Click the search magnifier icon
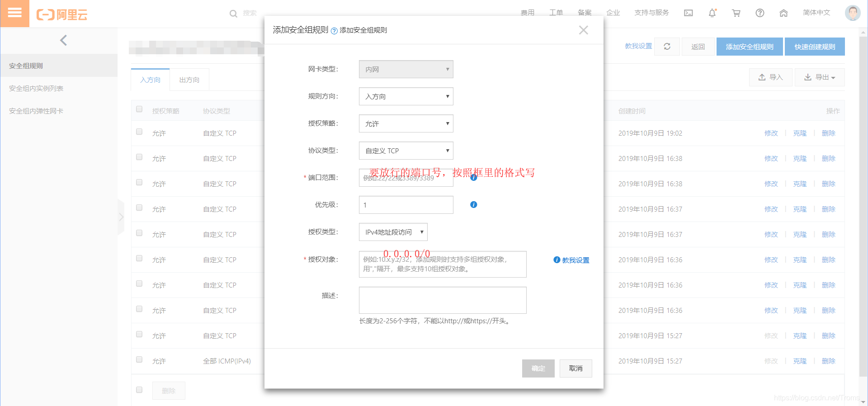This screenshot has height=406, width=868. pyautogui.click(x=233, y=14)
